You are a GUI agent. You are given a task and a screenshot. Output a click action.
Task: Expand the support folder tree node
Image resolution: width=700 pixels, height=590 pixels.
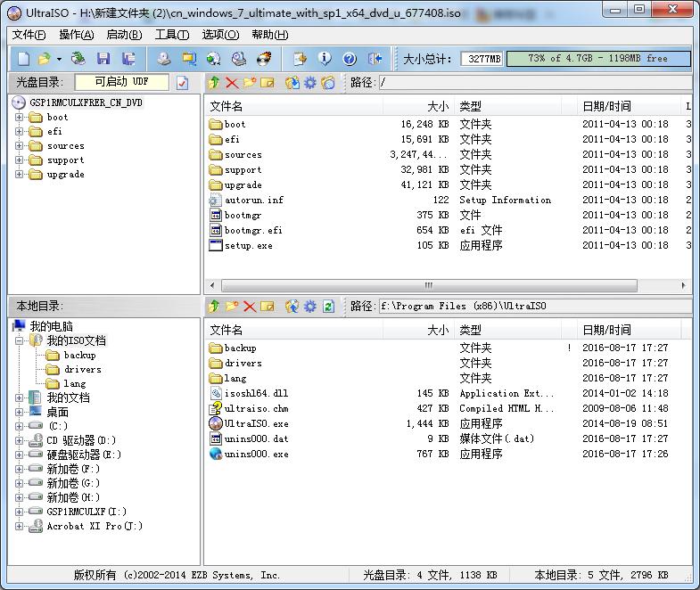coord(19,160)
